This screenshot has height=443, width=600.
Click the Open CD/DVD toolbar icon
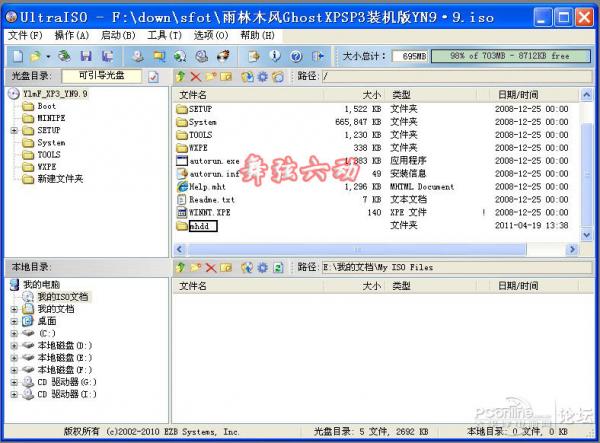[x=64, y=56]
